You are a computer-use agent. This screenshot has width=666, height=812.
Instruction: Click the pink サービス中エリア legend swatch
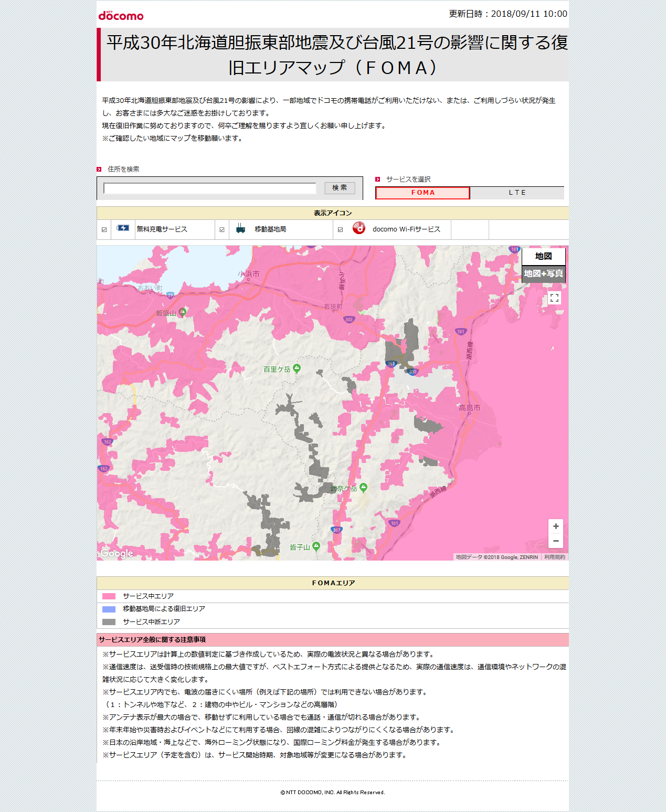(x=109, y=596)
